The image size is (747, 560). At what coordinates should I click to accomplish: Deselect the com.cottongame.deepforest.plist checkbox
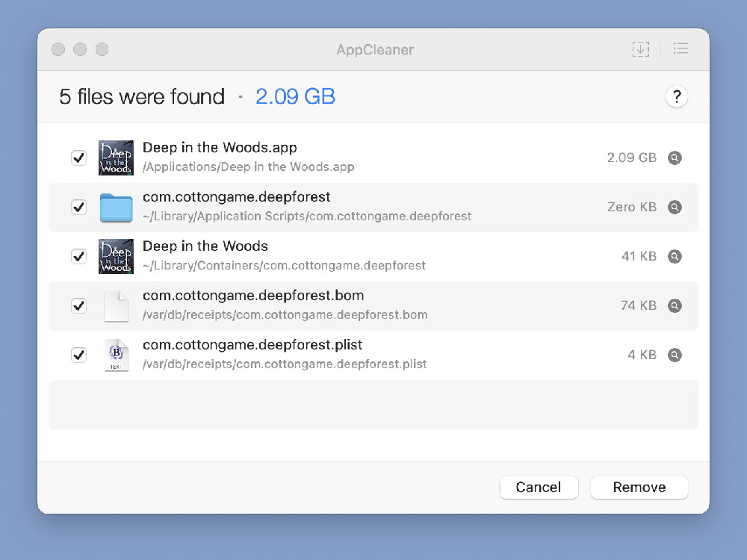[78, 355]
